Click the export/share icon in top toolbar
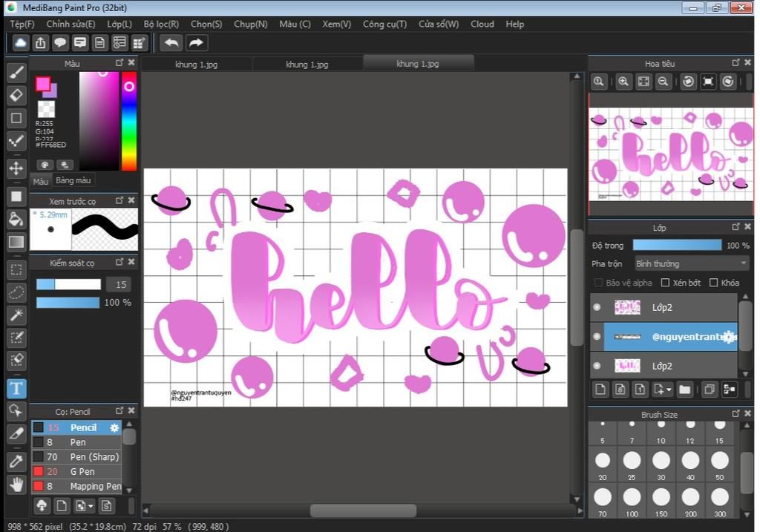760x532 pixels. [40, 42]
